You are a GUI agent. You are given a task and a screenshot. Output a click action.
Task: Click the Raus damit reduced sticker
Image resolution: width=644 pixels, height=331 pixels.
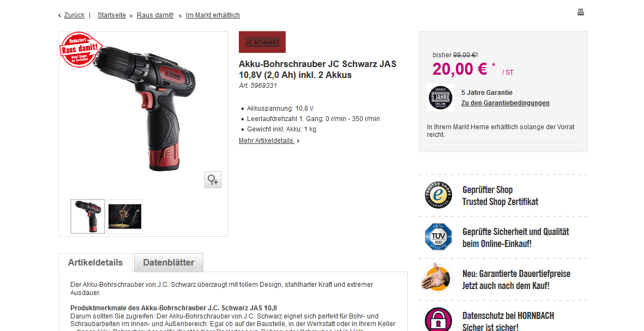point(81,50)
